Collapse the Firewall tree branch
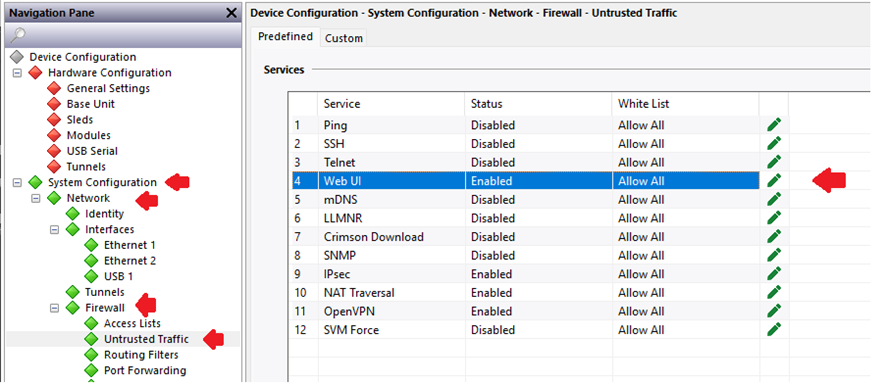 (55, 308)
